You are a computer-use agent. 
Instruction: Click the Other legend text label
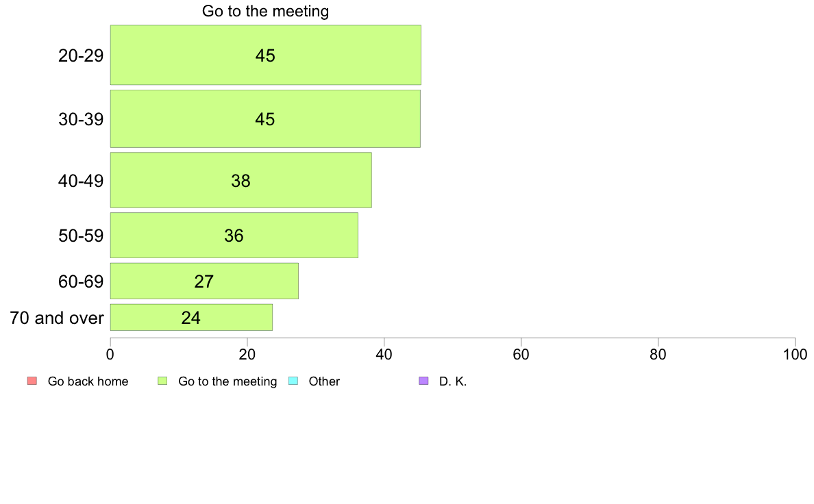tap(324, 381)
